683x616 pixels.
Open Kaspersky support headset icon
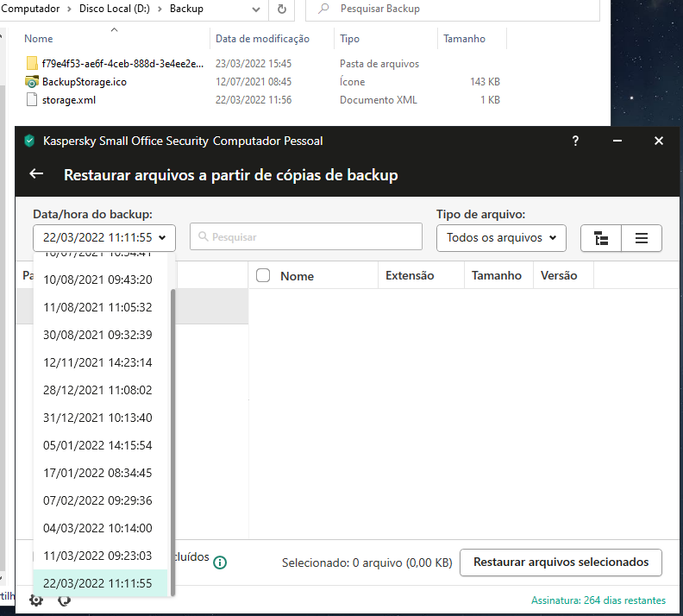64,600
